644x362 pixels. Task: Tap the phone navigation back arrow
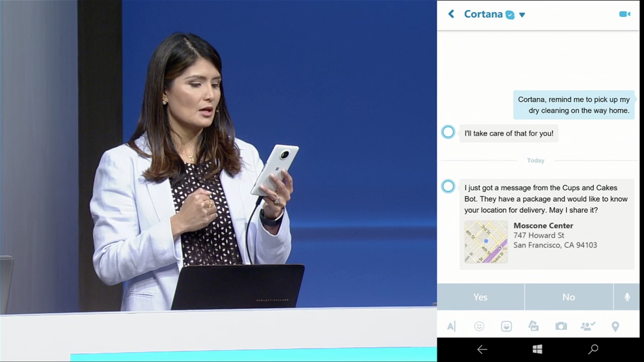click(482, 350)
